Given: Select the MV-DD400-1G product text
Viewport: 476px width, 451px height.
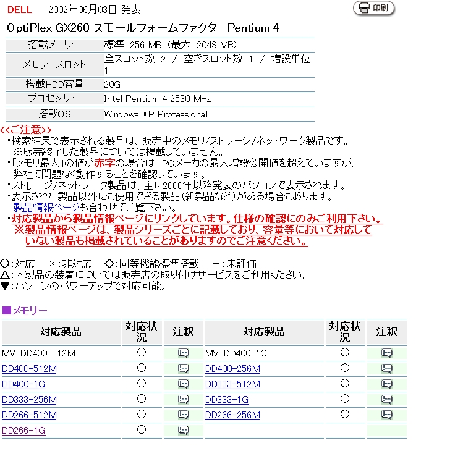Looking at the screenshot, I should 236,353.
